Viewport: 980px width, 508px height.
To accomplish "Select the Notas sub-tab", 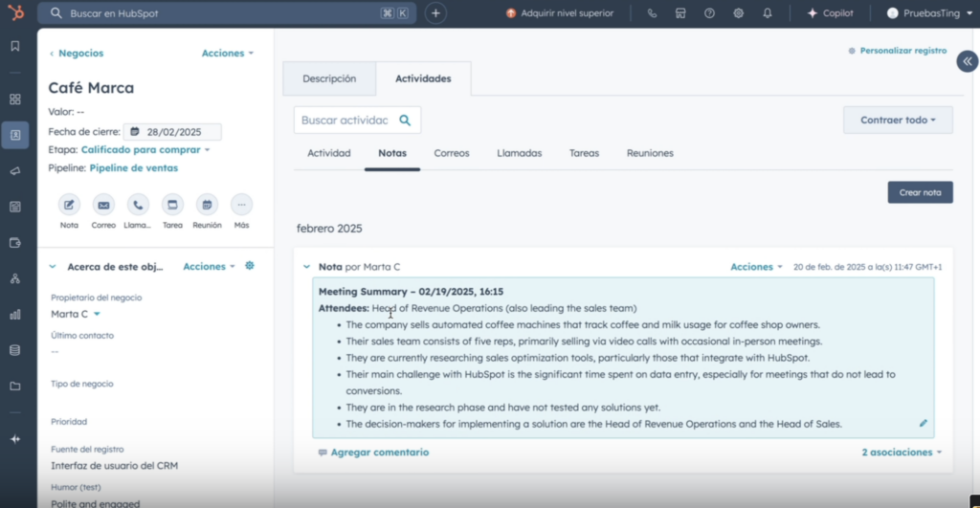I will tap(392, 153).
